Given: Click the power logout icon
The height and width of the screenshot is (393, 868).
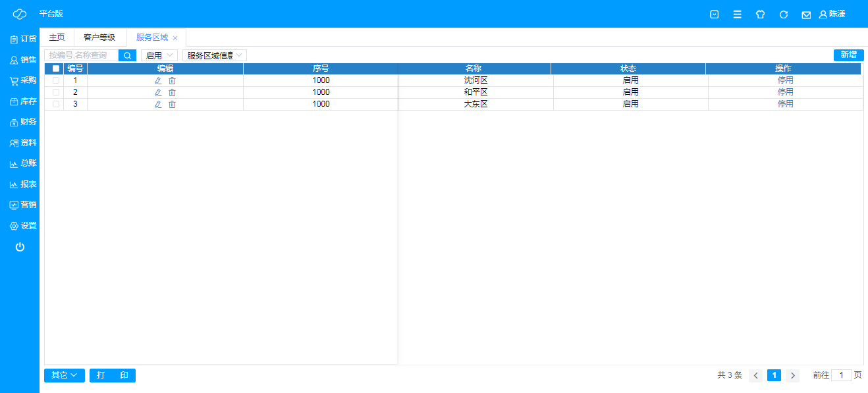Looking at the screenshot, I should (x=20, y=247).
